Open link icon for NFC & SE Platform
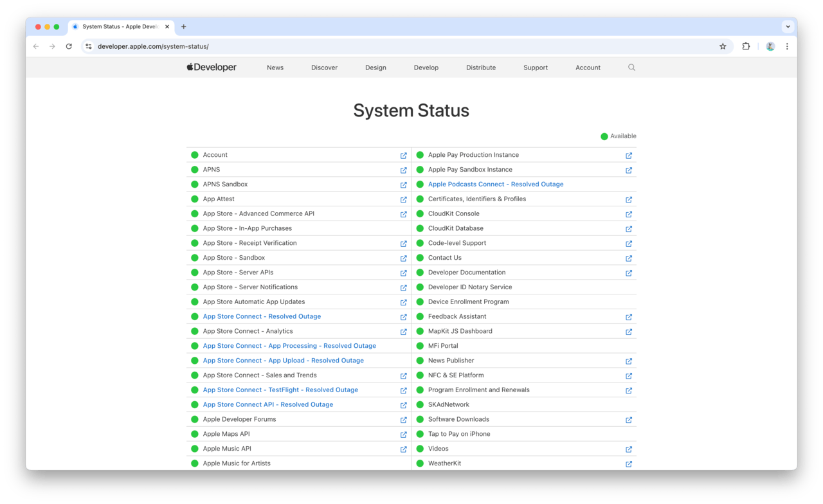Image resolution: width=823 pixels, height=504 pixels. (629, 376)
